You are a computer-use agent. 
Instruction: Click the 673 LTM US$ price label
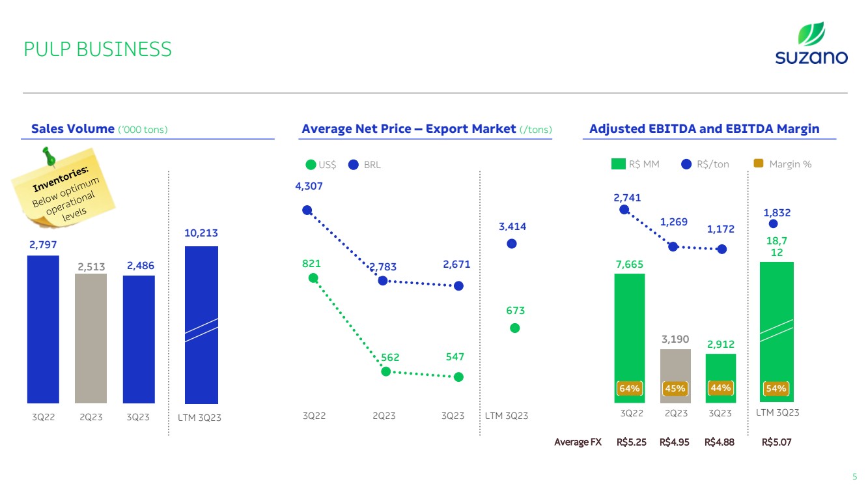pyautogui.click(x=515, y=311)
